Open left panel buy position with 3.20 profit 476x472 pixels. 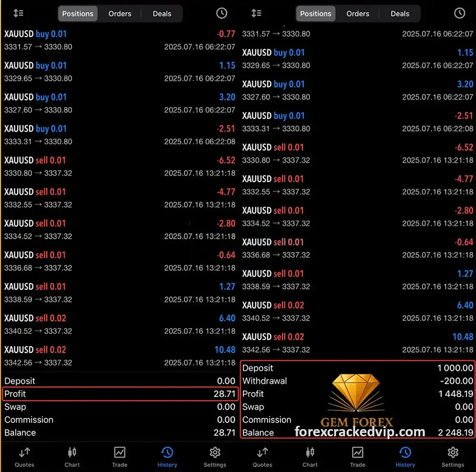click(119, 103)
